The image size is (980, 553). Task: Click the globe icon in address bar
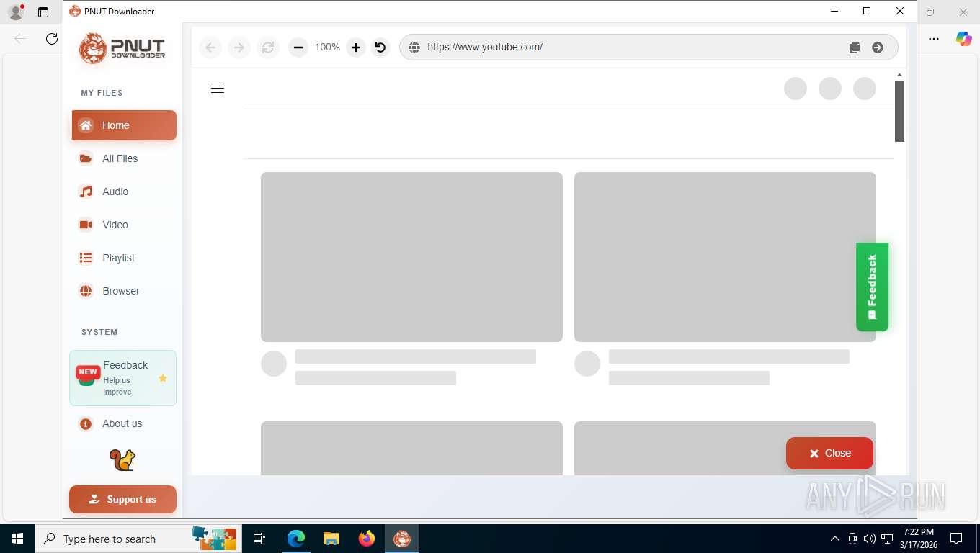[414, 48]
